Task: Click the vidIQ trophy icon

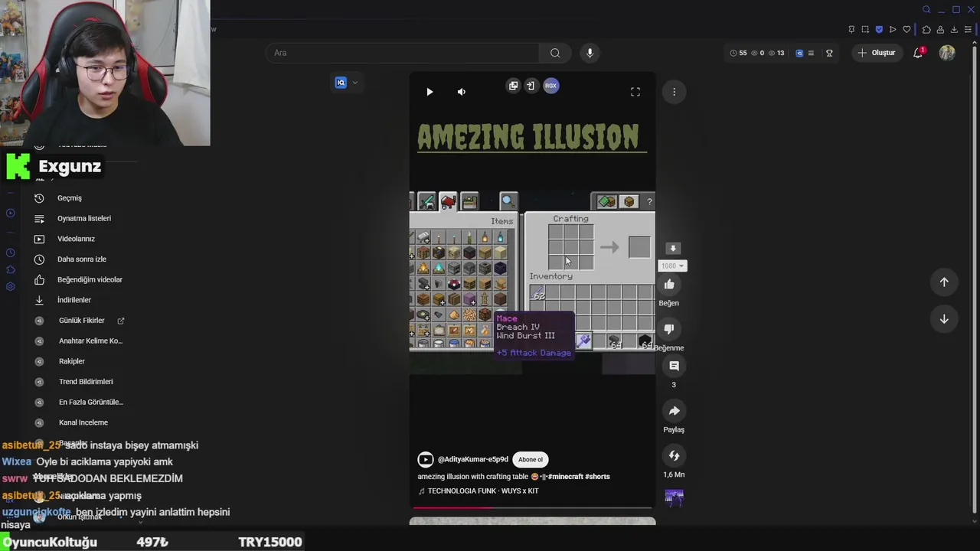Action: [829, 53]
